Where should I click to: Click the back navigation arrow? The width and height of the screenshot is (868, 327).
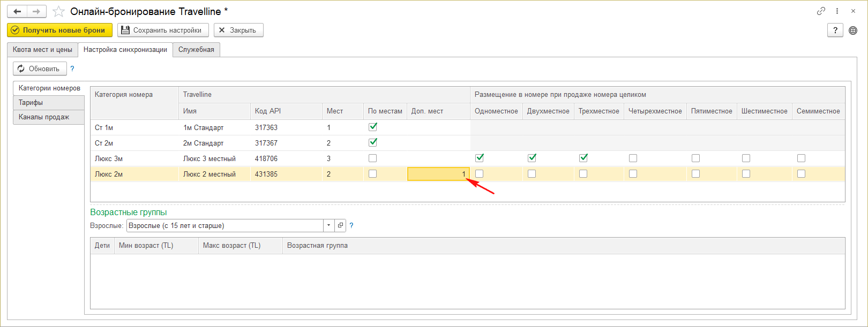click(17, 11)
